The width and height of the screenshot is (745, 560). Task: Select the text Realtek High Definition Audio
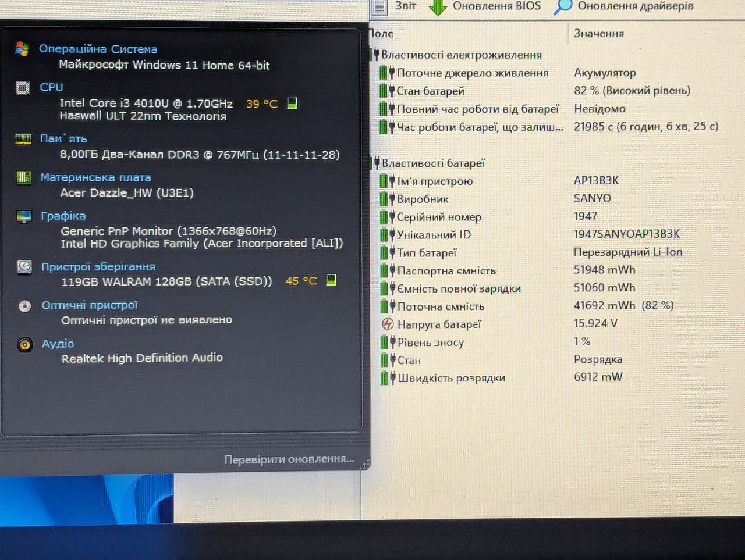(143, 358)
